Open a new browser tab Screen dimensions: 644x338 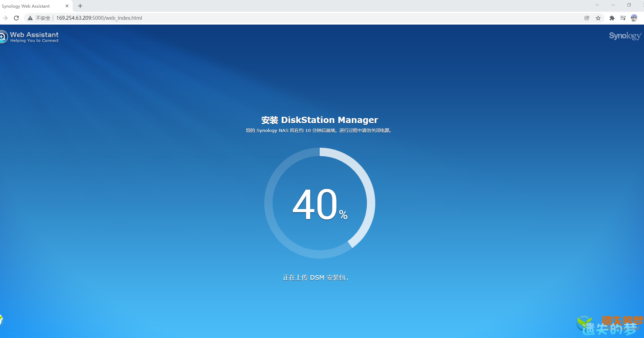pyautogui.click(x=80, y=6)
